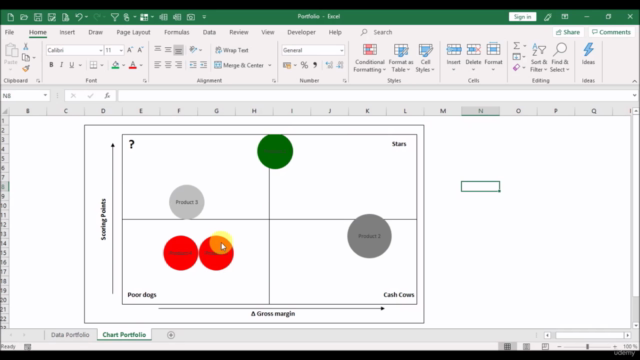640x360 pixels.
Task: Apply Percent Style format
Action: click(304, 65)
